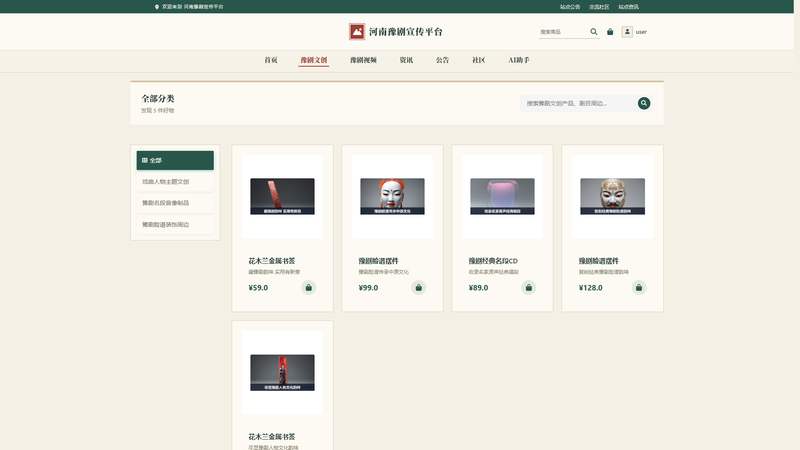Filter by 戏曲人物主题文创 category
This screenshot has height=450, width=800.
[x=175, y=182]
